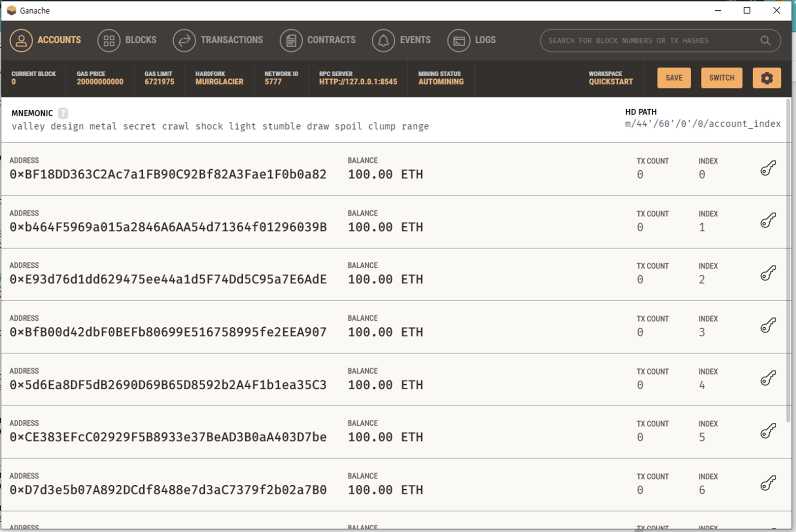Click the AUTOMINING status value

[441, 82]
